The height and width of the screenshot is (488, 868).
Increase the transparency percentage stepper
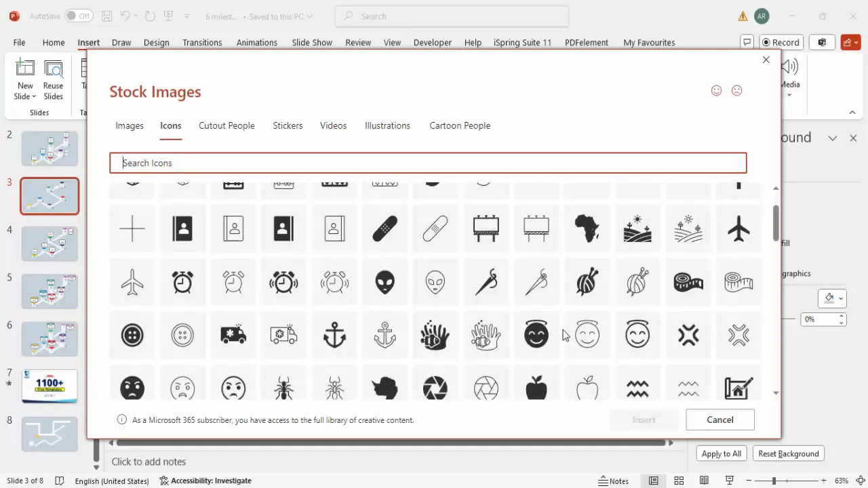[842, 315]
